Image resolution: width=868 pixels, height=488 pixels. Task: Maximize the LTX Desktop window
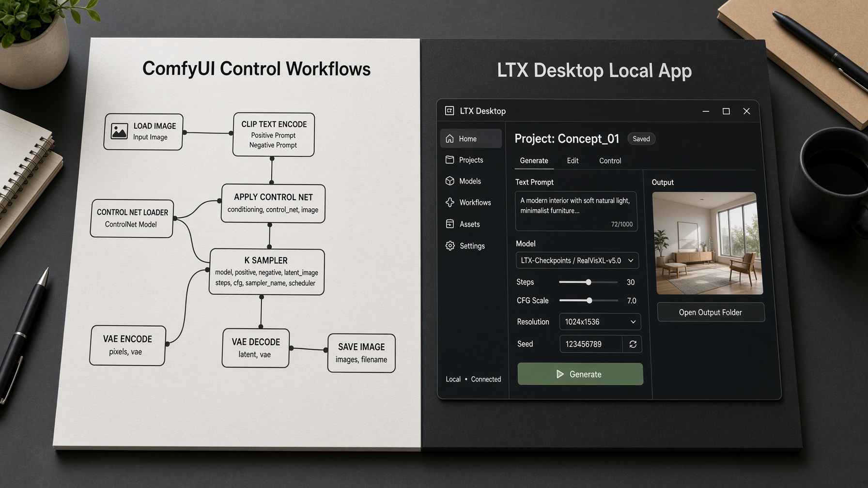[x=726, y=111]
